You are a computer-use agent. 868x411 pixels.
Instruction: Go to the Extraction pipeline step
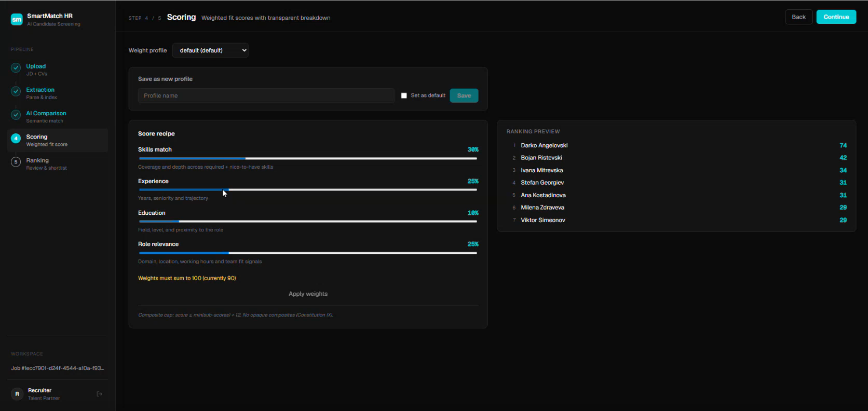[x=58, y=93]
